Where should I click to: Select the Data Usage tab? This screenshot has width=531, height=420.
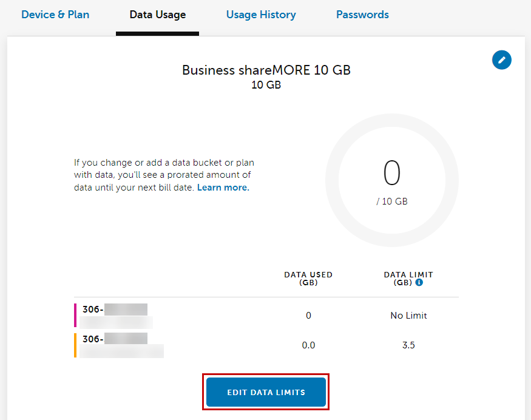point(157,15)
